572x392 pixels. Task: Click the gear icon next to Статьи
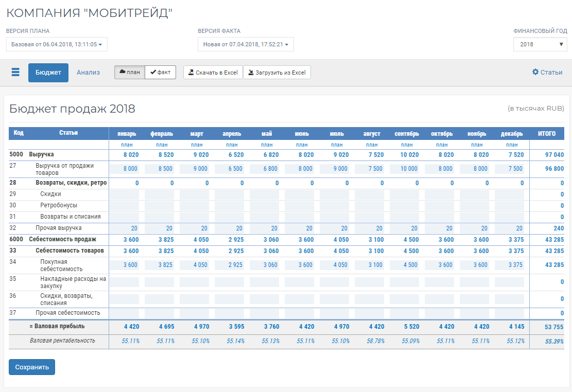(535, 73)
